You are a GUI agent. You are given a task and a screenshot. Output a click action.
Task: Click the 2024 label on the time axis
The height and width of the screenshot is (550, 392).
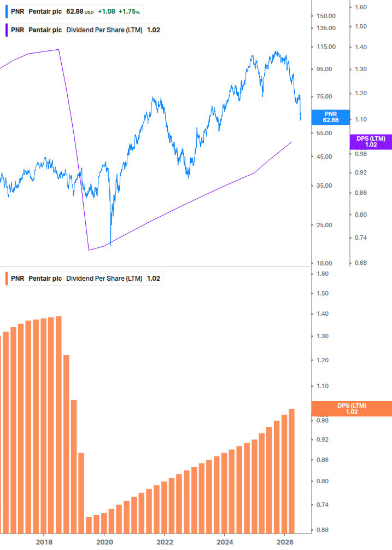pos(225,542)
